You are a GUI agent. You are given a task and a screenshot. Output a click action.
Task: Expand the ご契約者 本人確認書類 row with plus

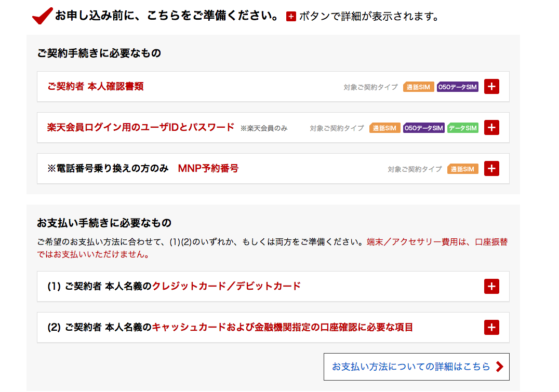(491, 87)
